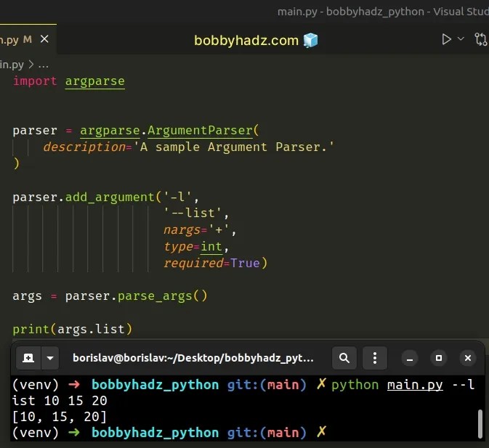Image resolution: width=489 pixels, height=448 pixels.
Task: Click 'print' function call
Action: coord(31,330)
